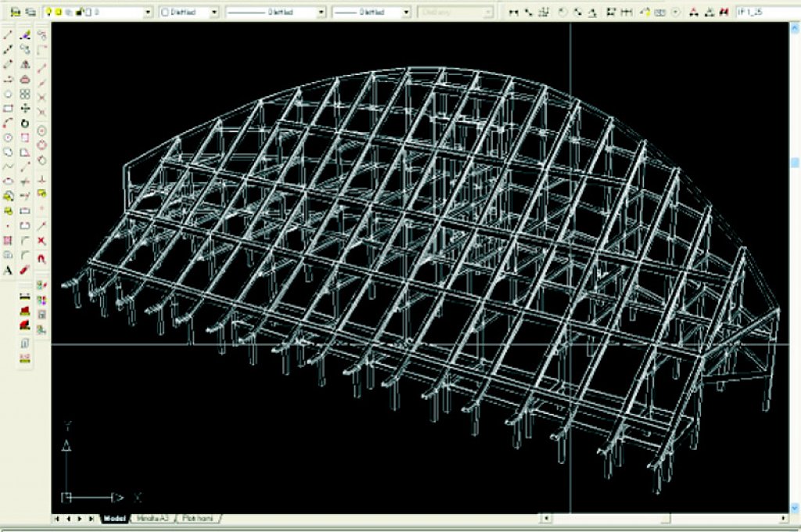Start a Radius Dimension
Screen dimensions: 801x532
tap(562, 12)
